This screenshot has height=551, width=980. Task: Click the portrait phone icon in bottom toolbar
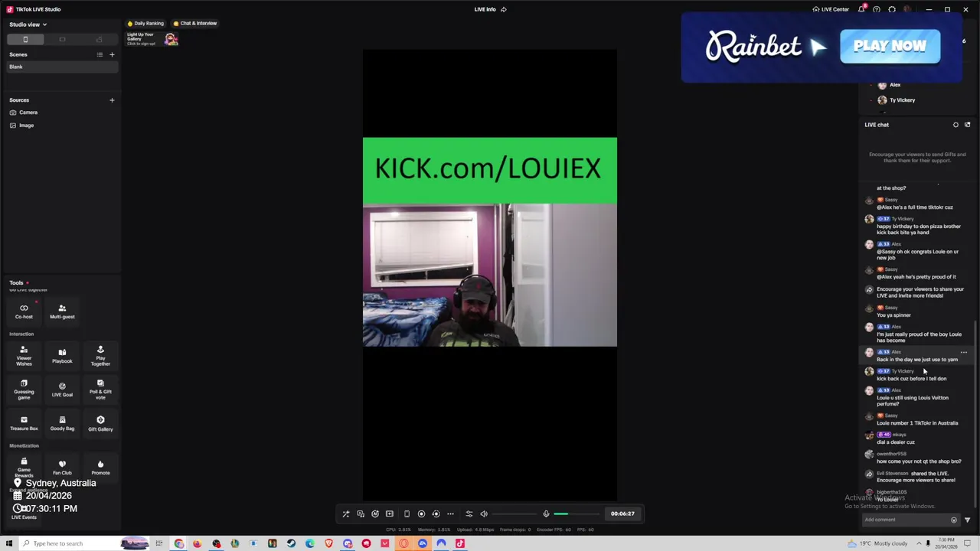pos(407,514)
